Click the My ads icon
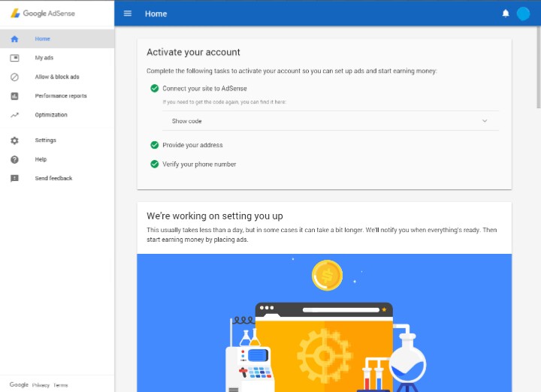541x392 pixels. click(14, 58)
